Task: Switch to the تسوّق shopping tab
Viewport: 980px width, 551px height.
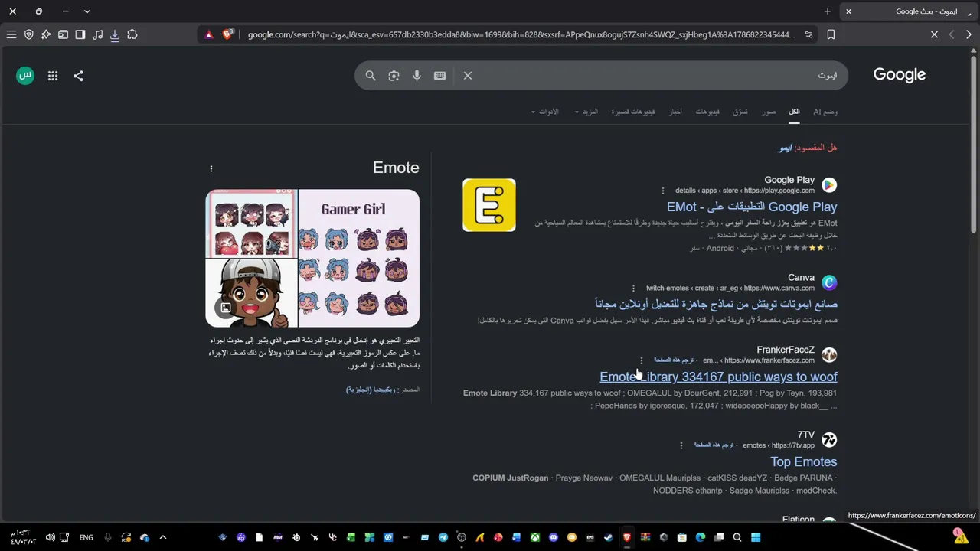Action: [740, 112]
